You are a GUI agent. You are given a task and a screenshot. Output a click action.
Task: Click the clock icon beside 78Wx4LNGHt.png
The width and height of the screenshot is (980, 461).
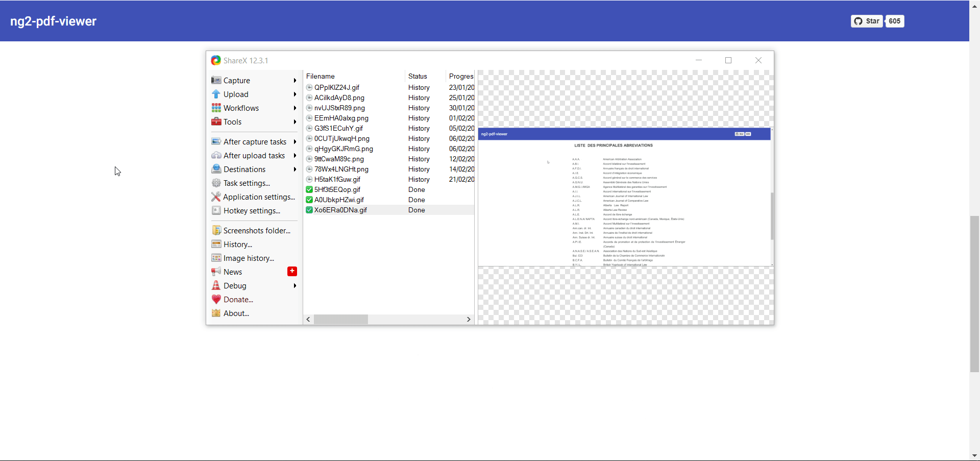[309, 169]
